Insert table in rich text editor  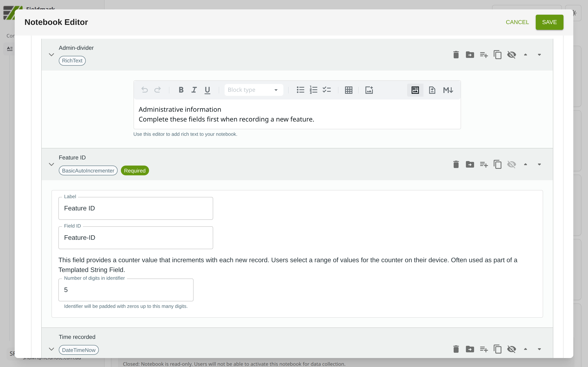coord(349,90)
